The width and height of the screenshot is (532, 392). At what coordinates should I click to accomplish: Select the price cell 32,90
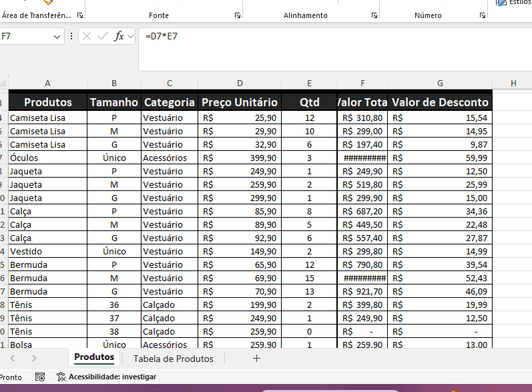coord(240,145)
